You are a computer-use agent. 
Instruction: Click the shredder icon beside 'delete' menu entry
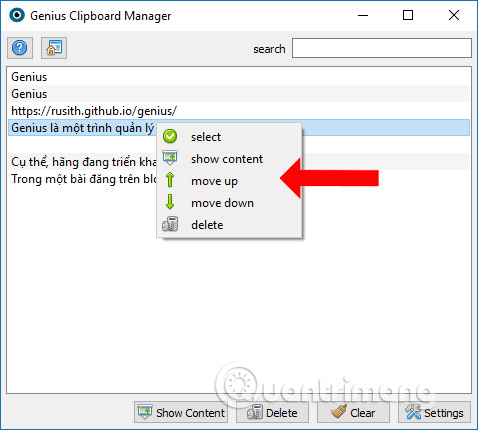point(170,224)
